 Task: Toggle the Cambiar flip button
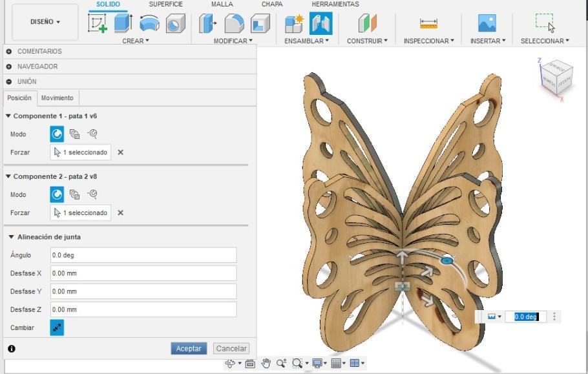57,327
